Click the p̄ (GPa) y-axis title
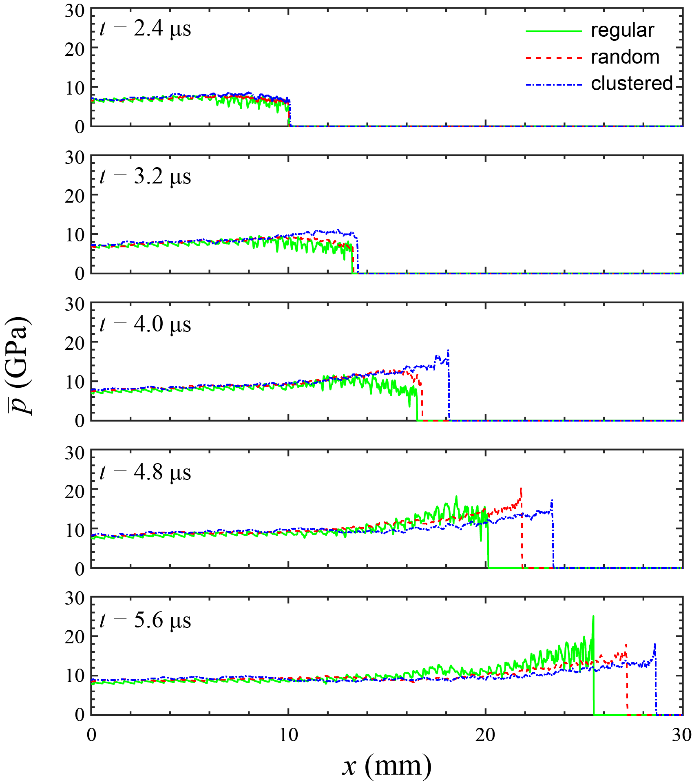The width and height of the screenshot is (692, 784). click(x=19, y=365)
